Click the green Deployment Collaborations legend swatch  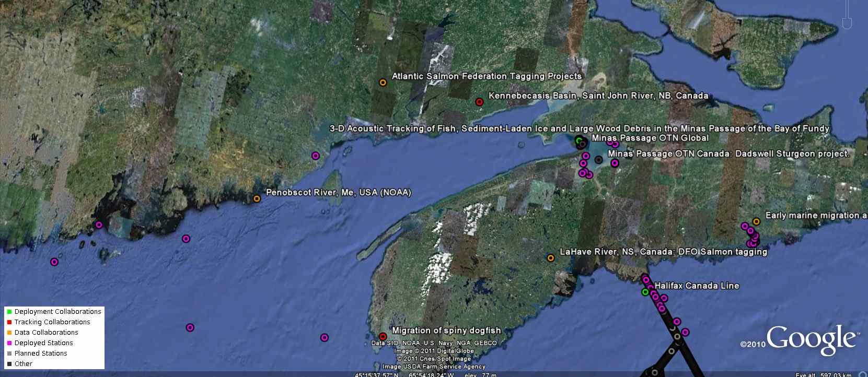[x=9, y=312]
